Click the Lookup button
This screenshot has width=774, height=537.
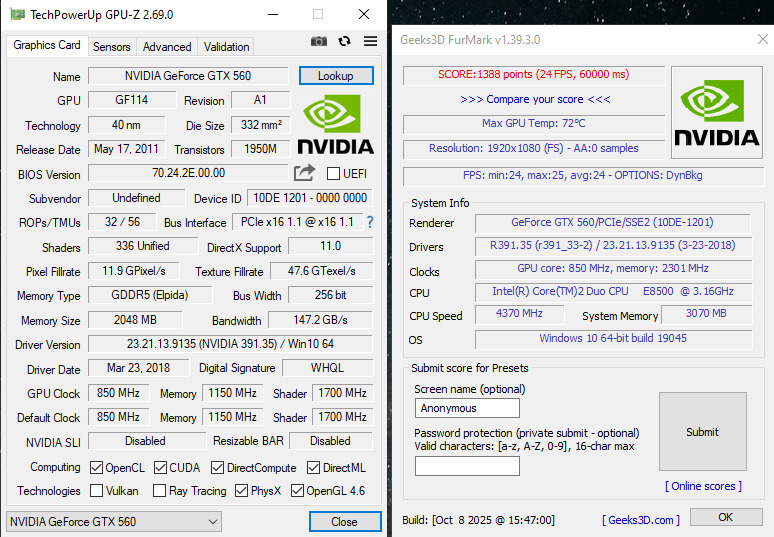(336, 76)
